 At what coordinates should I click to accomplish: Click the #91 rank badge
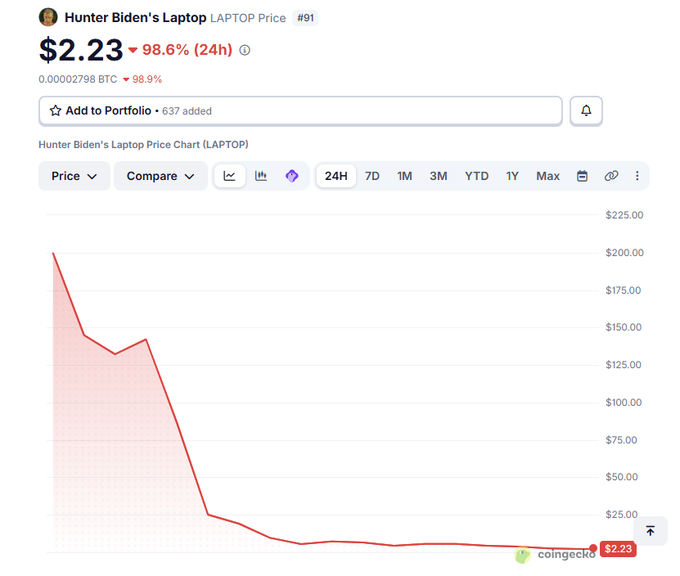click(305, 18)
